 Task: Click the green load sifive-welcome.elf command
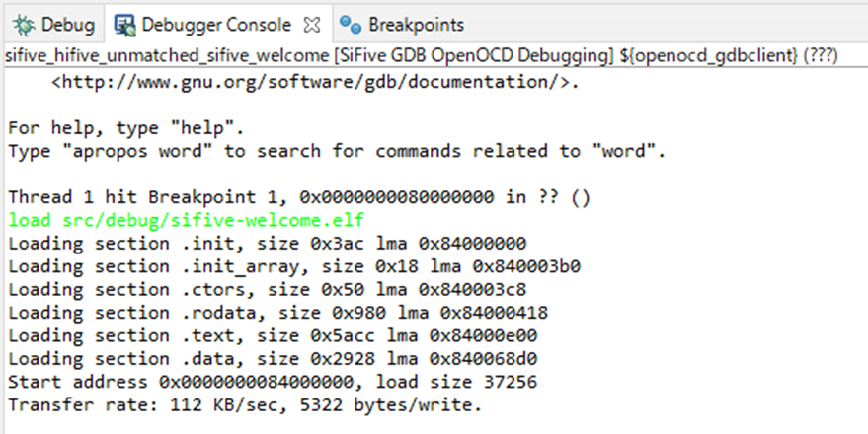[x=187, y=220]
